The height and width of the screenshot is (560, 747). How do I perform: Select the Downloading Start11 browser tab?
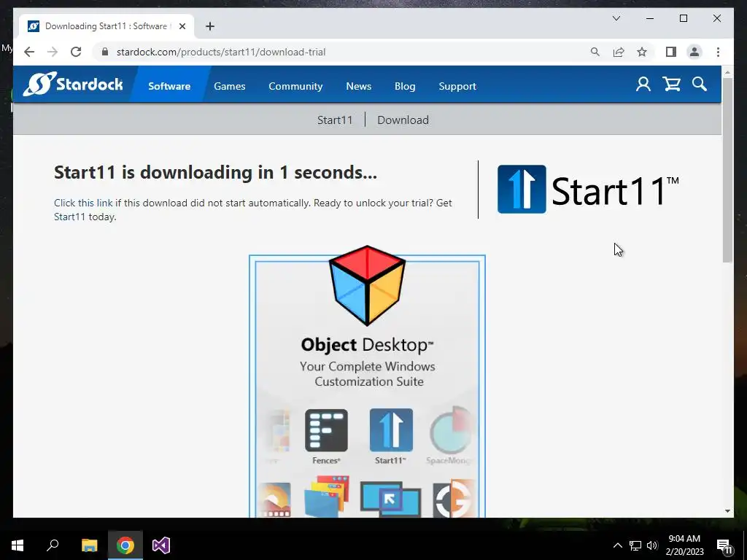[106, 26]
